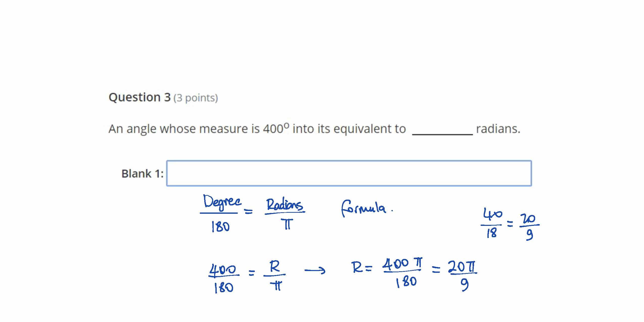Image resolution: width=644 pixels, height=322 pixels.
Task: Click the Blank 1 answer input field
Action: coord(349,173)
